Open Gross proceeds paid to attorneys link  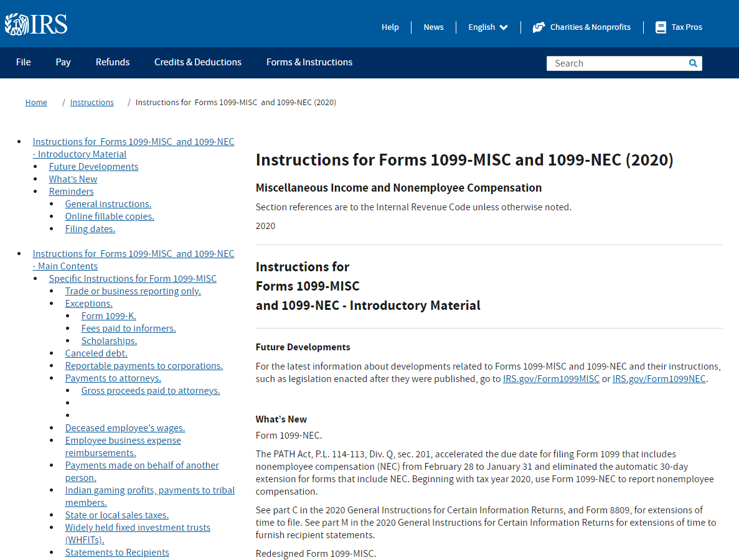(x=151, y=391)
